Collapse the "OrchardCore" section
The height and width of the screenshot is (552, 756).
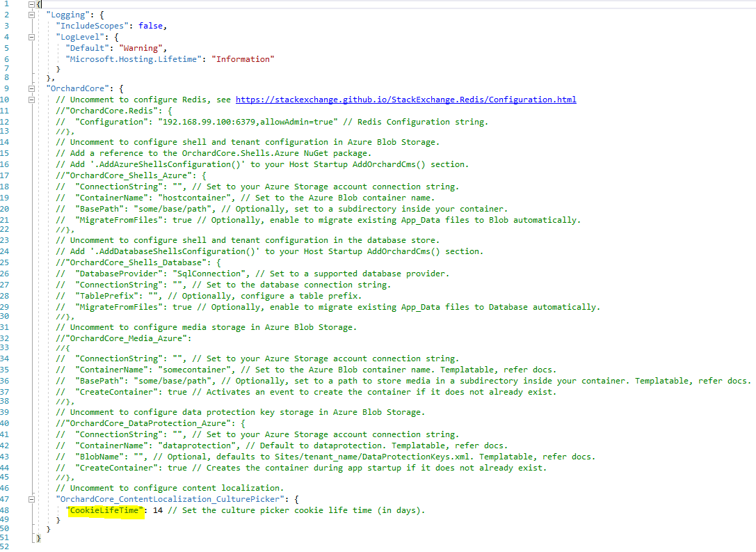tap(31, 89)
